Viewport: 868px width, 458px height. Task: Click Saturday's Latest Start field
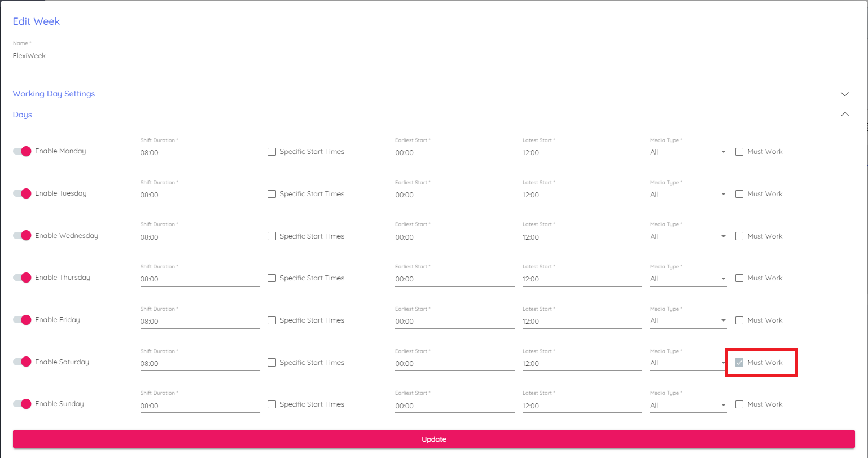(582, 363)
